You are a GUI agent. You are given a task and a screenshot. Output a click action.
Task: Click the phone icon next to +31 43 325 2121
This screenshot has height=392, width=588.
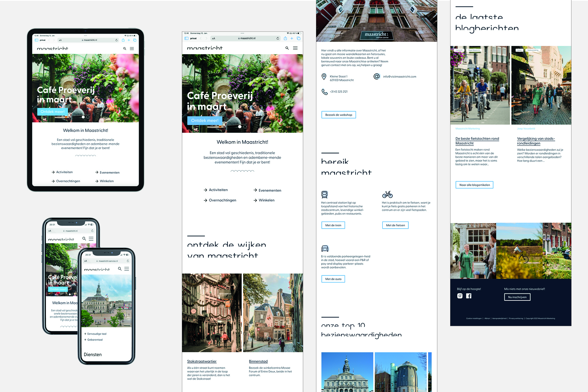click(325, 92)
